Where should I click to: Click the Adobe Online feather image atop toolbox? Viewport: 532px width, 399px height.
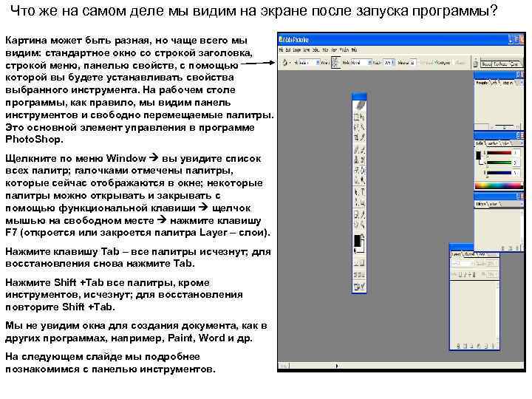pos(360,105)
